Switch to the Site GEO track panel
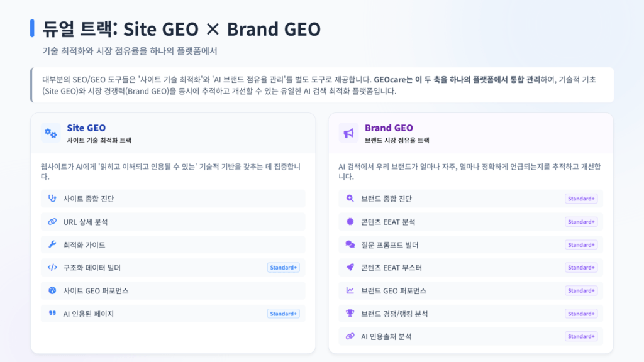 coord(86,128)
